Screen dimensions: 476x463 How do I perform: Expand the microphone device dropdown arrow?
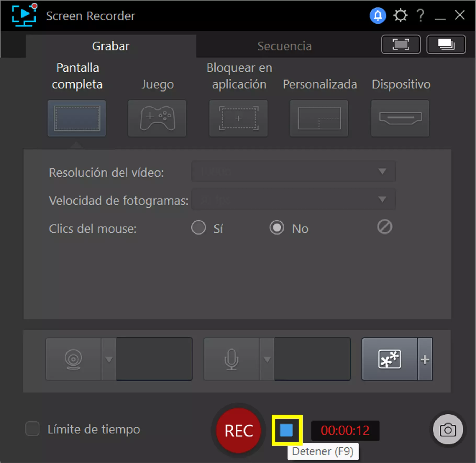267,359
